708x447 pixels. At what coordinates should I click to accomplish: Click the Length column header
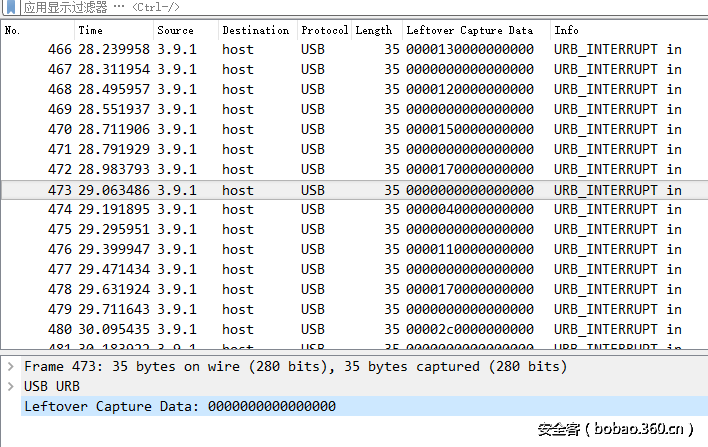click(x=373, y=30)
